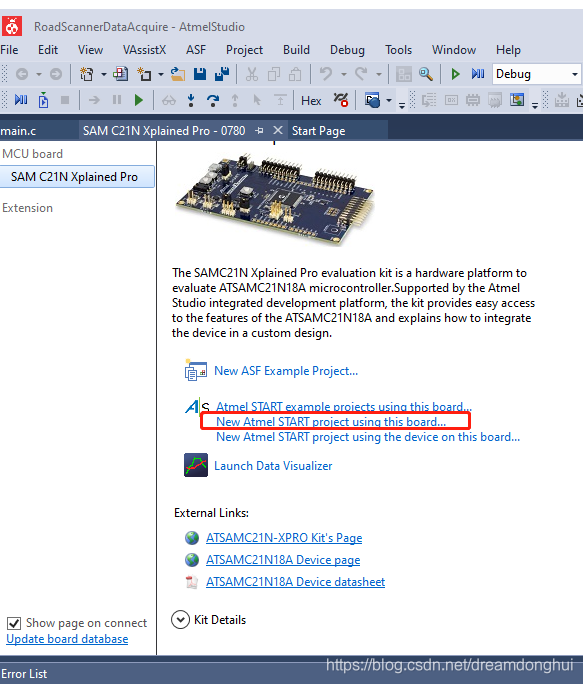Image resolution: width=583 pixels, height=684 pixels.
Task: Open ATSAMC21N-XPRO Kit's Page link
Action: click(x=284, y=538)
